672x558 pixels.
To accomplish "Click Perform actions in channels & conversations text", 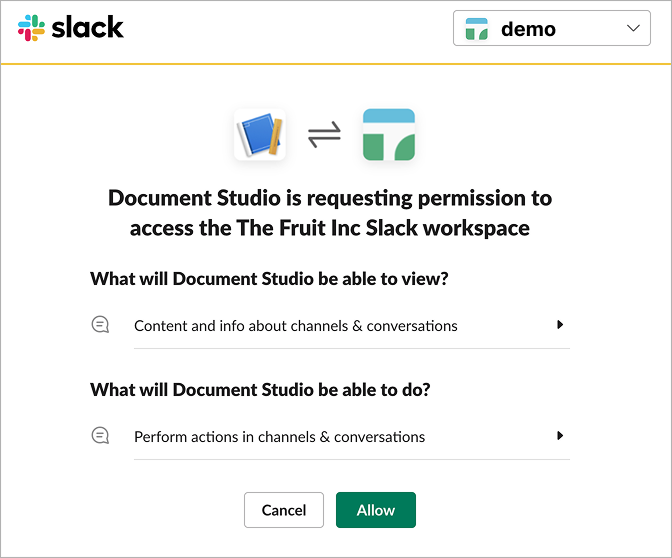I will (x=279, y=437).
